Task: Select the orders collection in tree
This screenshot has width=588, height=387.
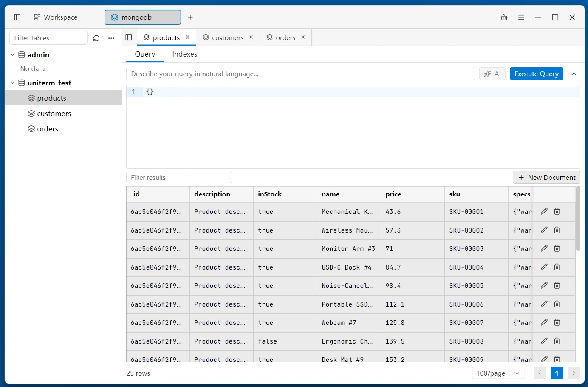Action: tap(63, 129)
